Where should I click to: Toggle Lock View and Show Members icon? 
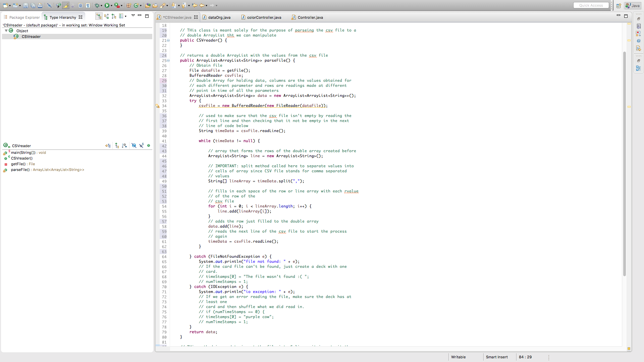(x=108, y=145)
